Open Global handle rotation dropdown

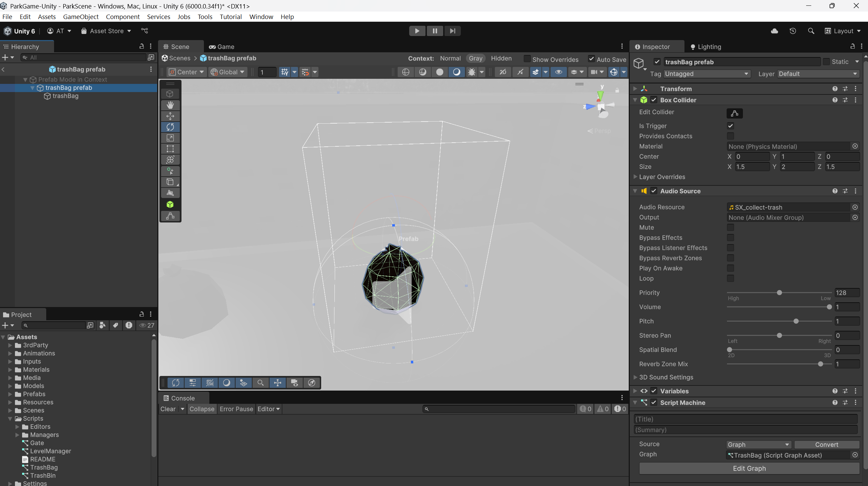tap(228, 72)
